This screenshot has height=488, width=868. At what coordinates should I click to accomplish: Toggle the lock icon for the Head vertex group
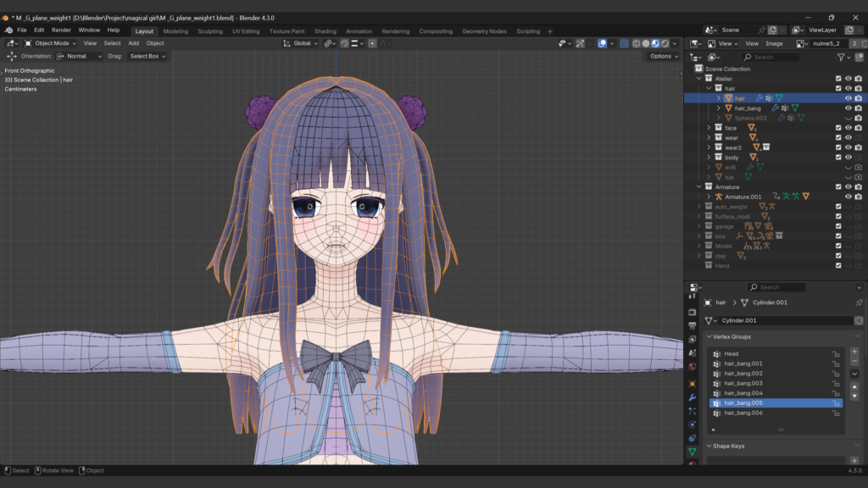click(x=837, y=354)
